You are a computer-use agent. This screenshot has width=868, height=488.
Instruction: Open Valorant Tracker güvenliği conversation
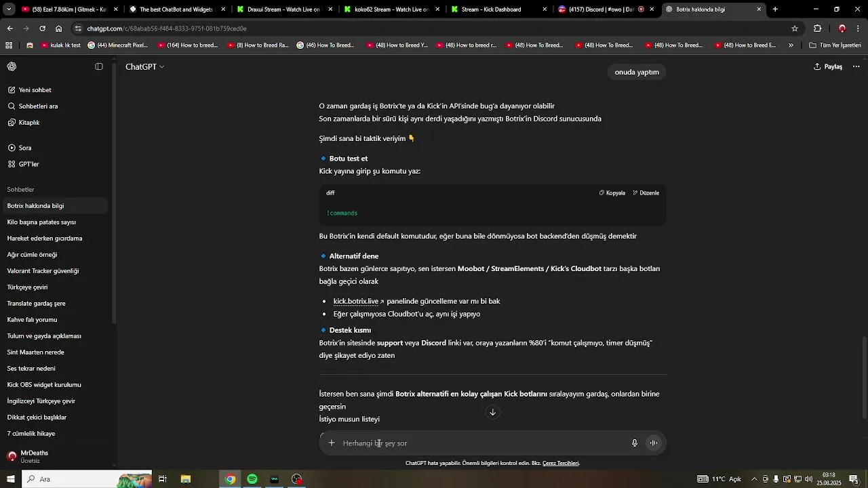pyautogui.click(x=54, y=271)
